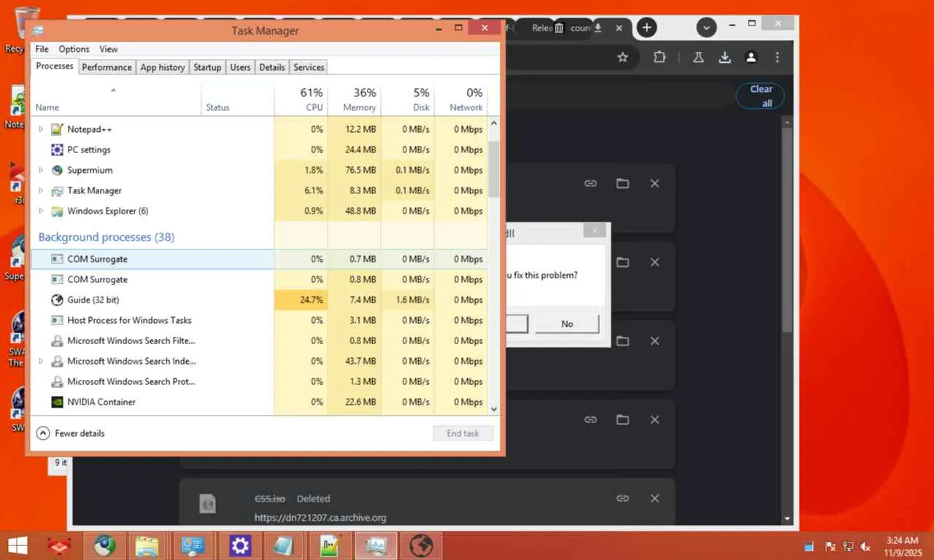Open the black globe Guide taskbar icon
934x560 pixels.
click(x=421, y=545)
